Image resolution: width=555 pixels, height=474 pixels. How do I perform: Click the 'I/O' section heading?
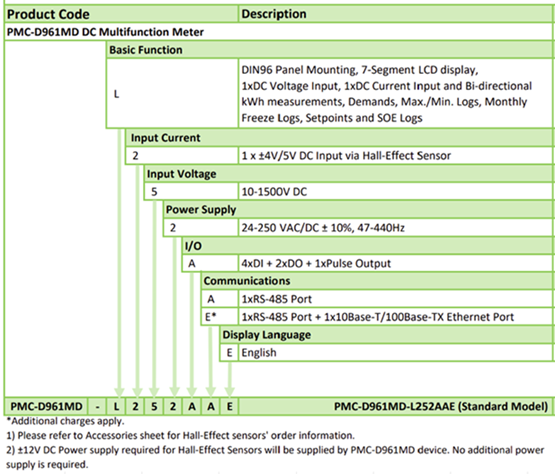click(193, 246)
